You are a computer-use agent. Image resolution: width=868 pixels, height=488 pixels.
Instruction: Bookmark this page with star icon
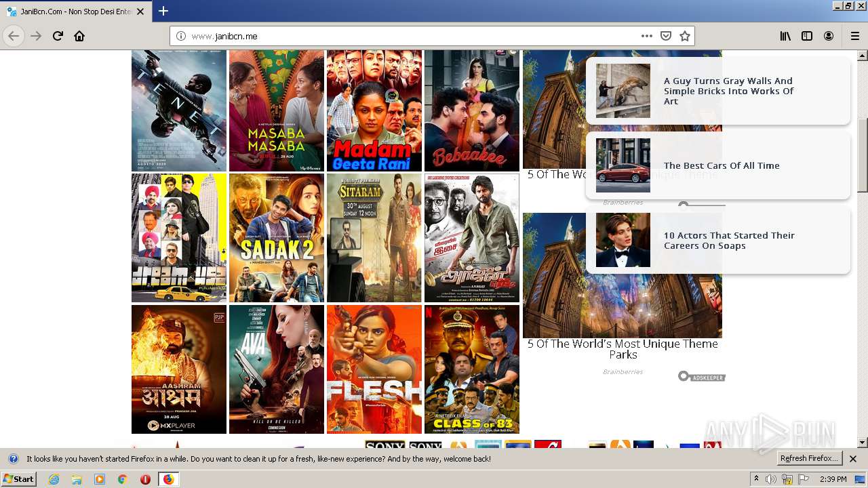click(685, 36)
